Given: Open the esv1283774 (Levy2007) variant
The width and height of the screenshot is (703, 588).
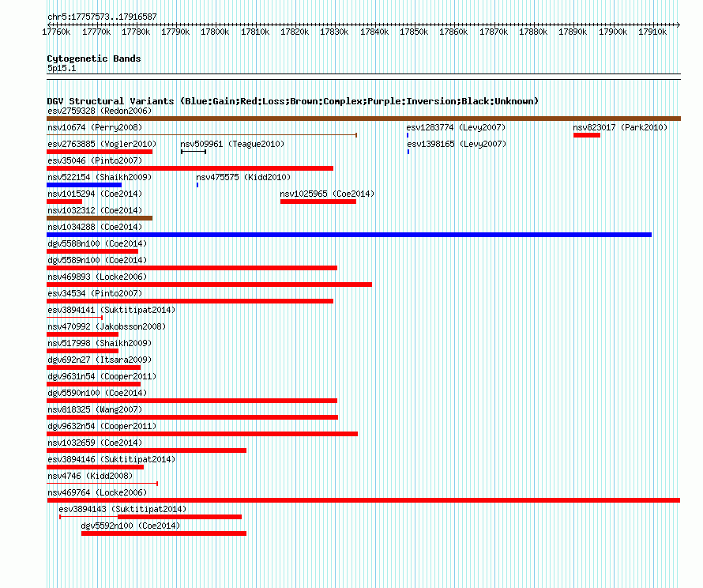Looking at the screenshot, I should 456,127.
